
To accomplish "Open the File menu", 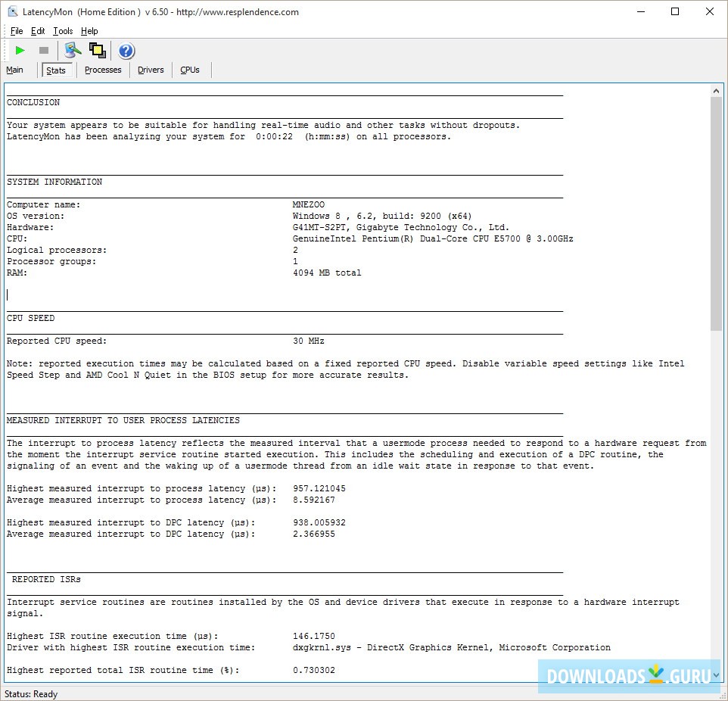I will 16,31.
